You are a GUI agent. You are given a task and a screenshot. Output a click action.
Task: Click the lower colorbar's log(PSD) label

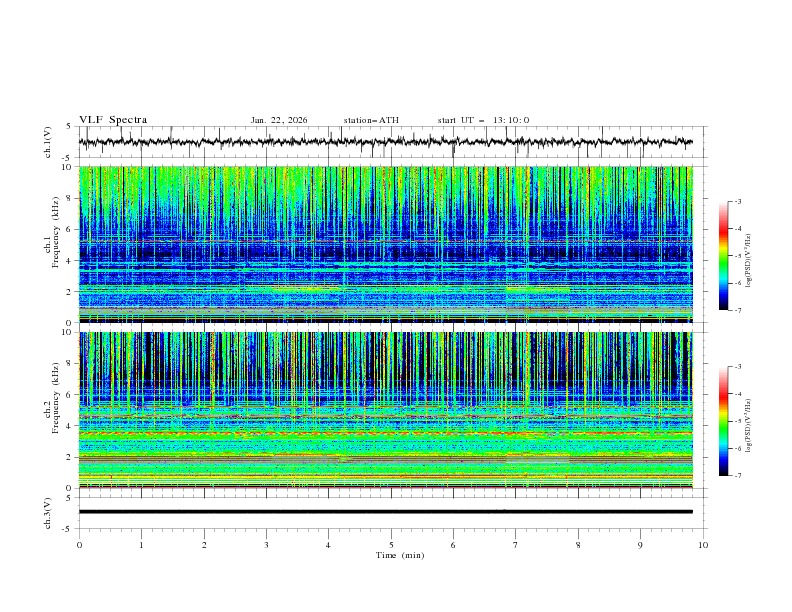tap(750, 420)
